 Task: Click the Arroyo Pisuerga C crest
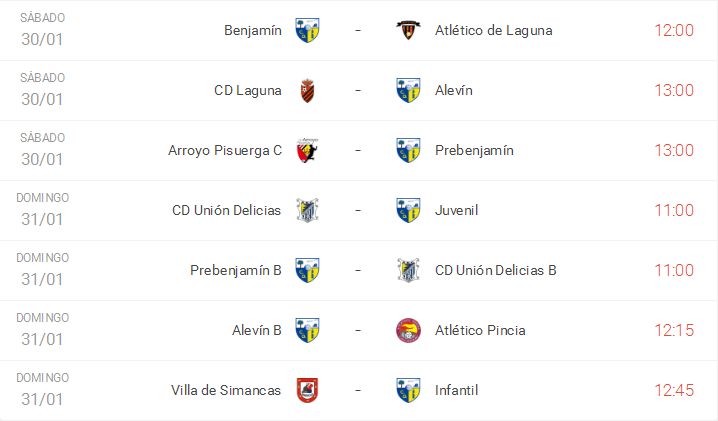[307, 150]
